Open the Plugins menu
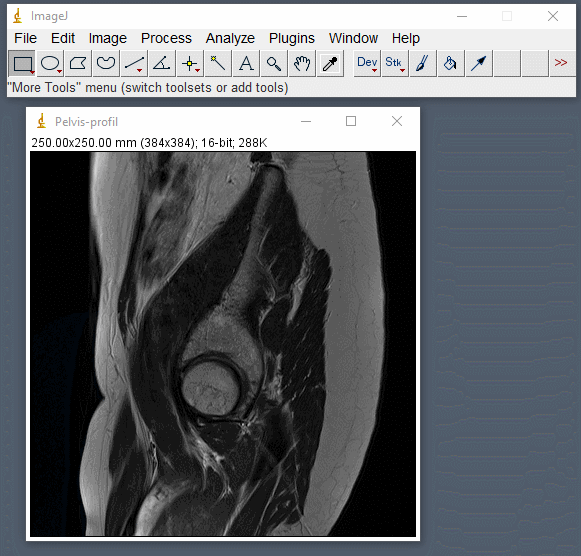This screenshot has height=556, width=581. pos(292,38)
